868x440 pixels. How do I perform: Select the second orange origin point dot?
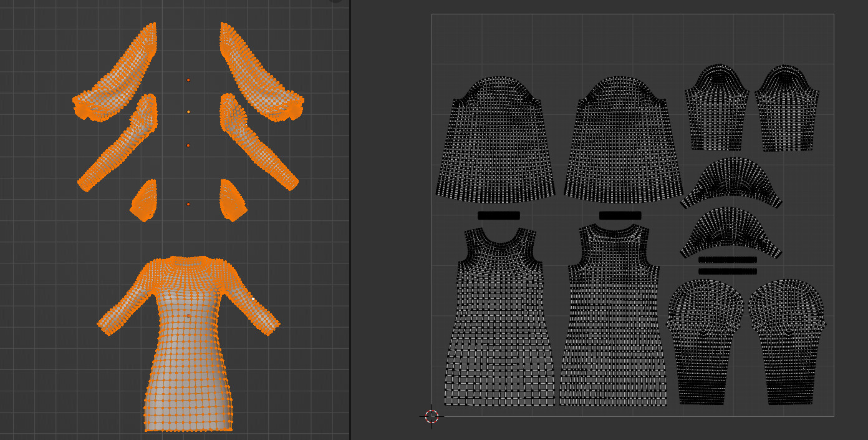tap(190, 113)
